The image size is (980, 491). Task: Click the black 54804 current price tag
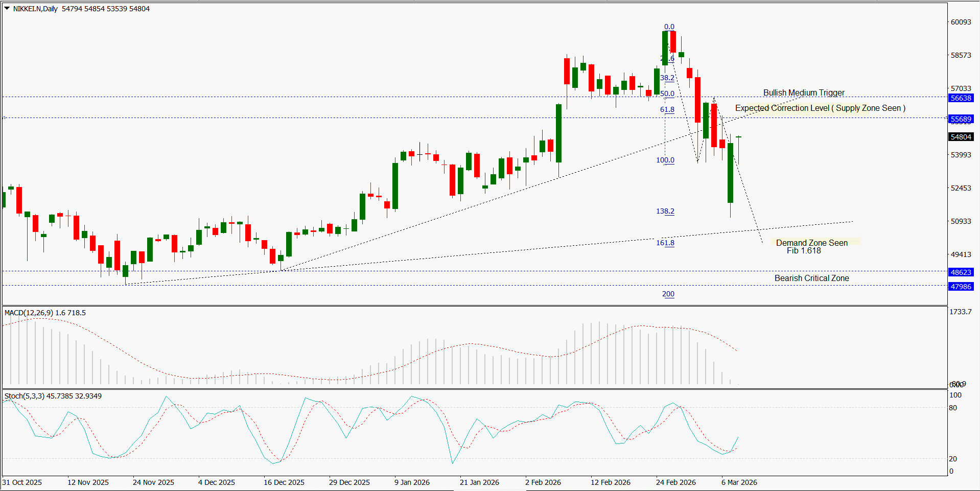(961, 137)
